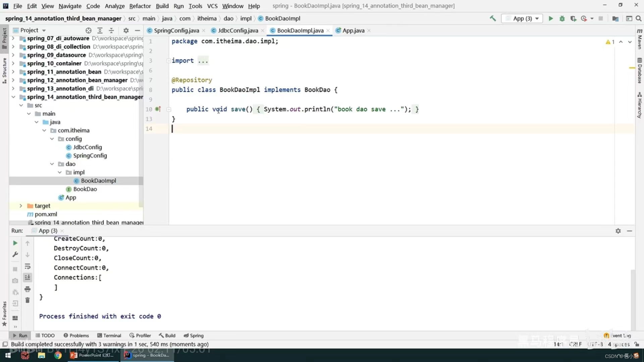Collapse spring_14_annotation_third_bean_manager module
The height and width of the screenshot is (362, 644).
(x=13, y=97)
